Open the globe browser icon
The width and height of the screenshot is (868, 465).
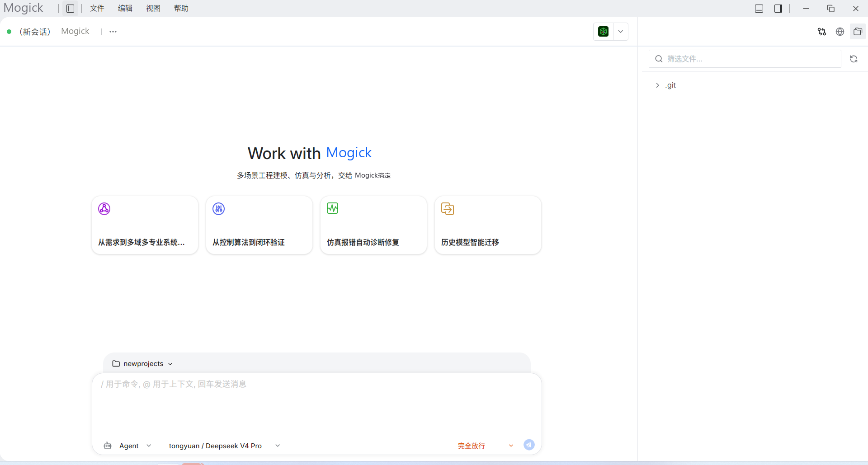point(840,32)
